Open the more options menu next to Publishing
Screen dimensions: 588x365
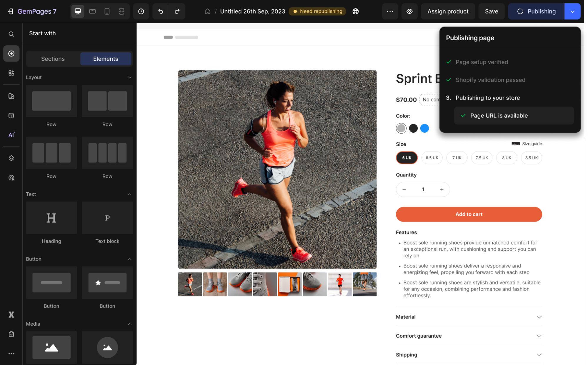(390, 11)
